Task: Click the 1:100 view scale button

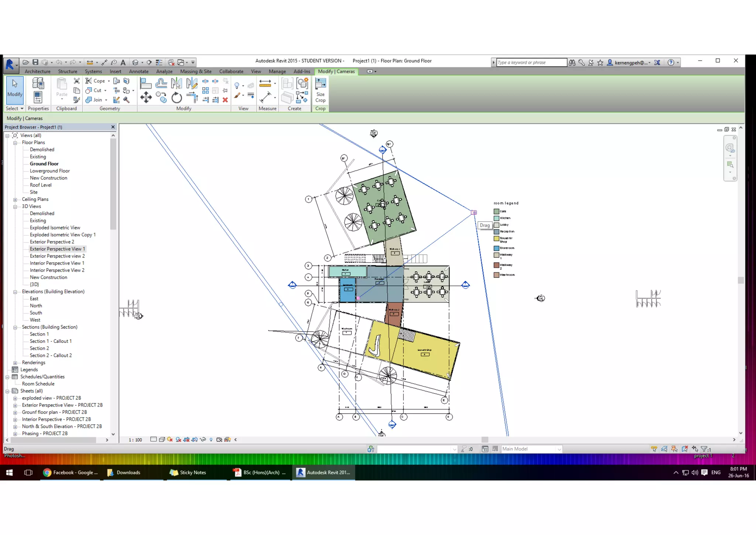Action: [135, 440]
